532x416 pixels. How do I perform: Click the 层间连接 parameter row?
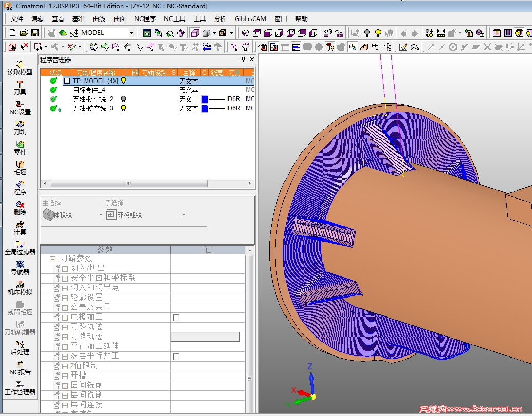[143, 405]
